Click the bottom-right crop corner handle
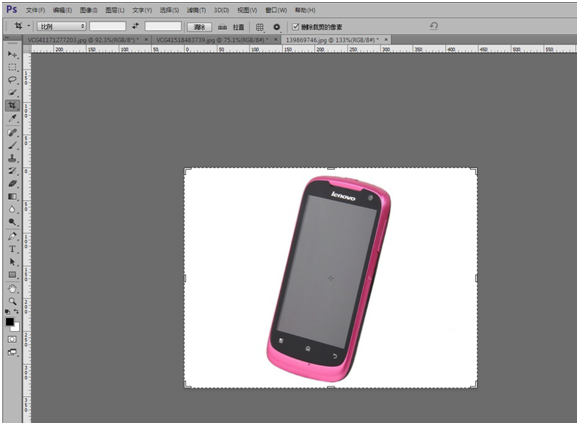The width and height of the screenshot is (579, 425). pyautogui.click(x=474, y=385)
